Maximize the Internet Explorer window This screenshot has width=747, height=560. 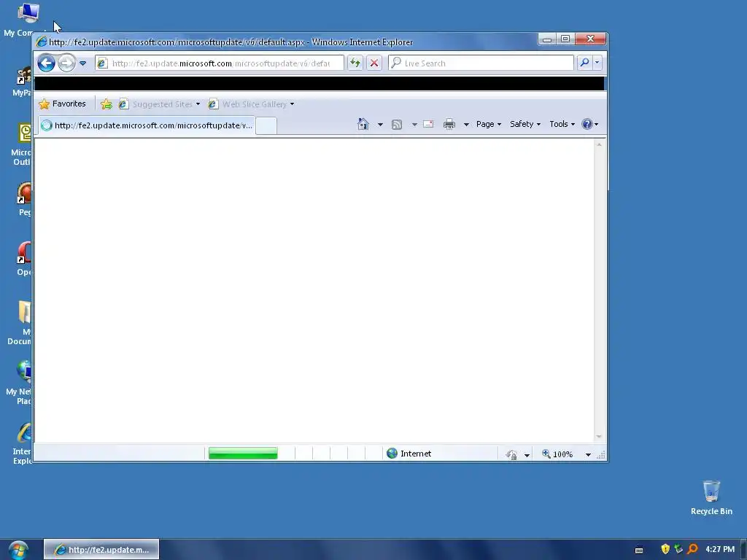[565, 39]
